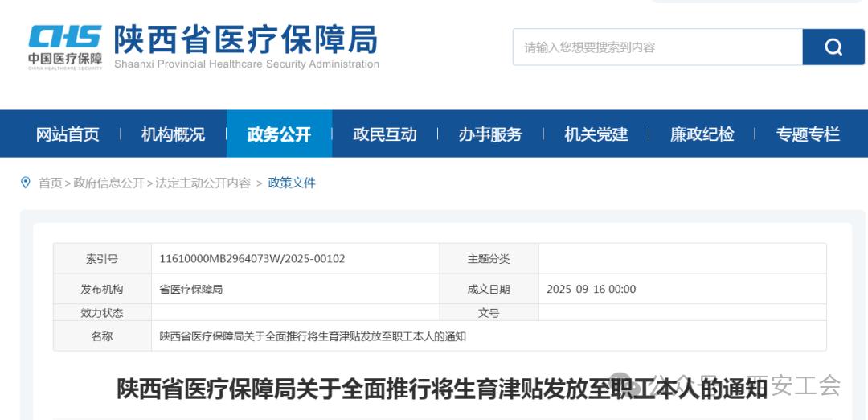Click the 政策文件 breadcrumb link
Image resolution: width=868 pixels, height=420 pixels.
point(292,183)
